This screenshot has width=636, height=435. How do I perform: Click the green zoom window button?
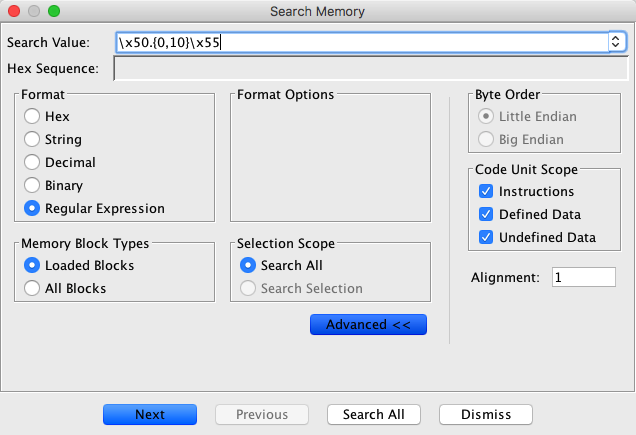click(x=54, y=12)
